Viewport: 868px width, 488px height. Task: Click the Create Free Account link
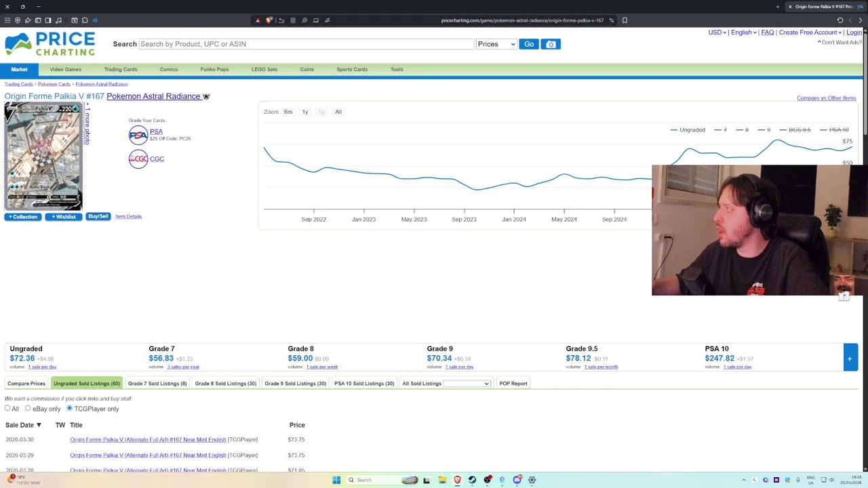tap(808, 33)
